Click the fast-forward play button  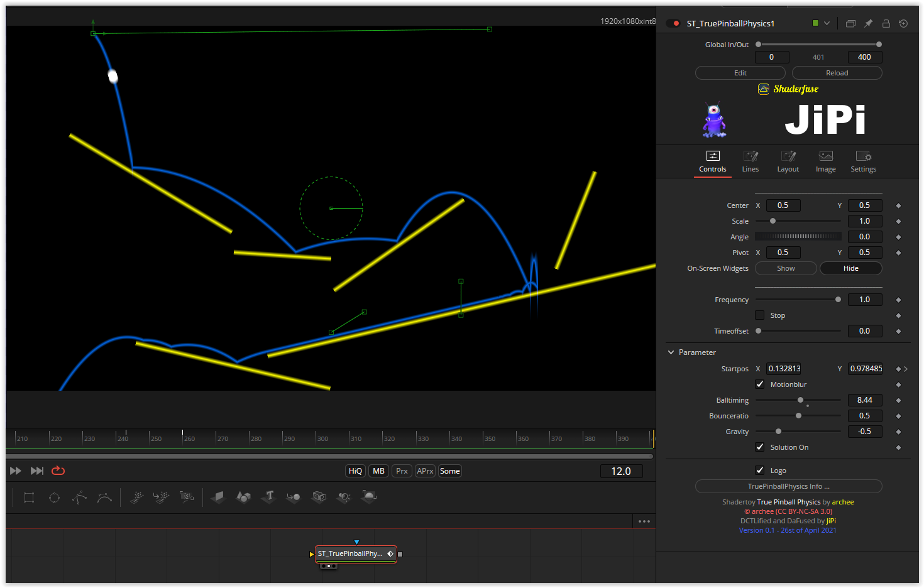(x=16, y=471)
